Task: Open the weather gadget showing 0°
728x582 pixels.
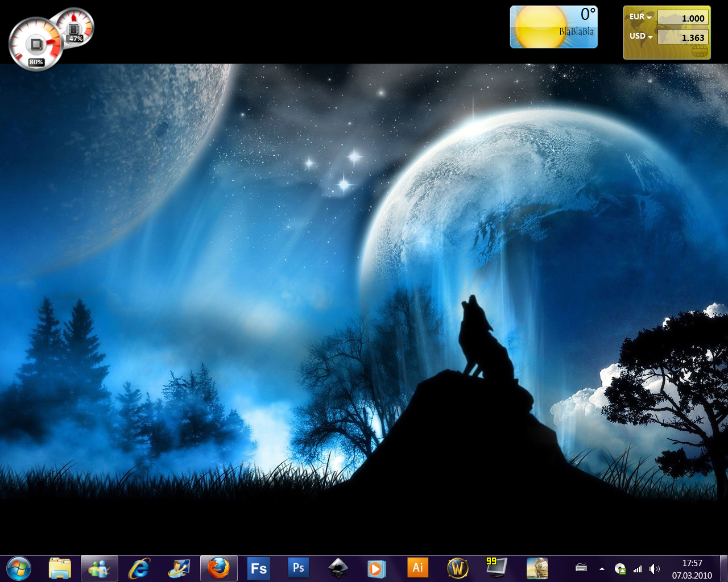Action: pos(553,27)
